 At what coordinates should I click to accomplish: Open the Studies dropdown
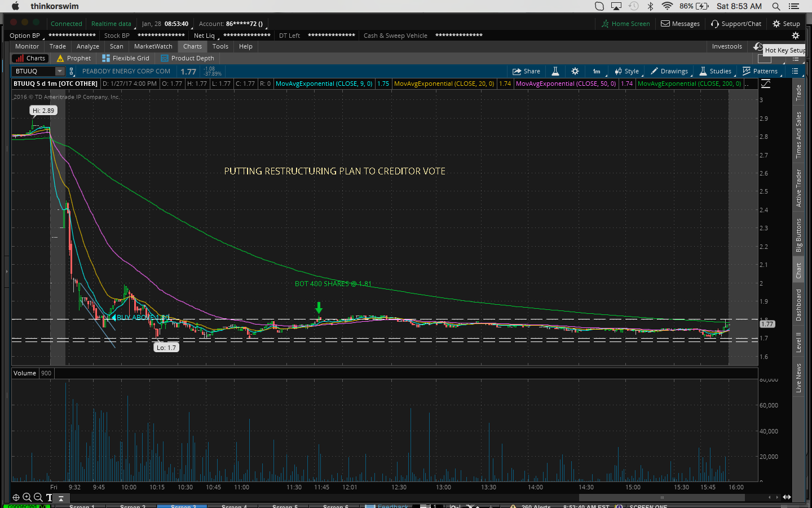[716, 71]
